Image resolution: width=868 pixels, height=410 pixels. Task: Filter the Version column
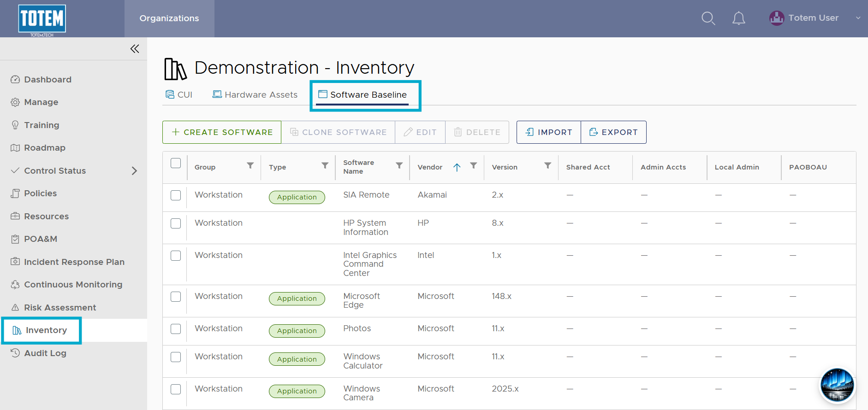pyautogui.click(x=547, y=165)
